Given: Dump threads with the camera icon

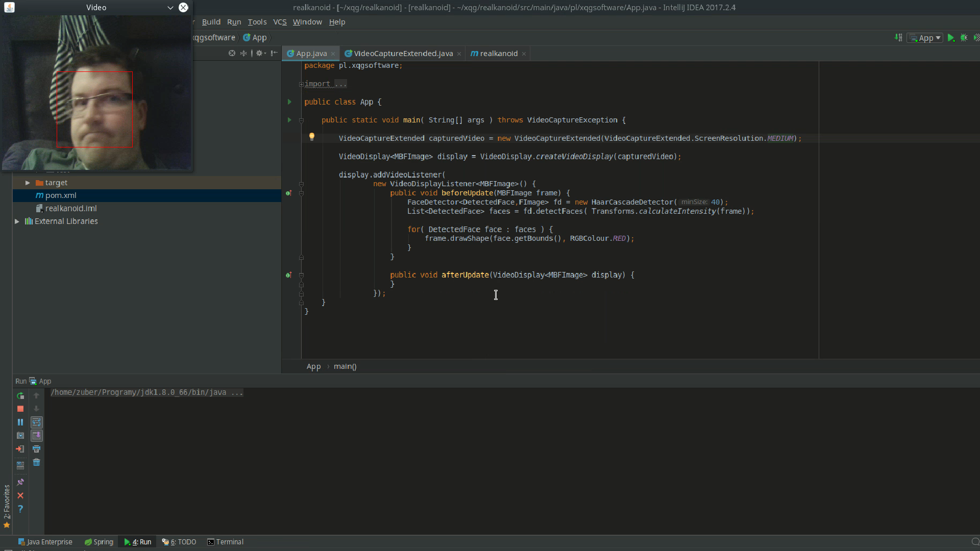Looking at the screenshot, I should click(x=20, y=435).
